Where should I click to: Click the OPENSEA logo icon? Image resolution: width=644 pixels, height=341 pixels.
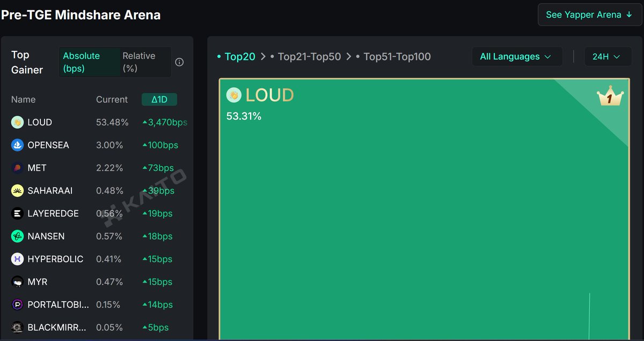point(17,145)
